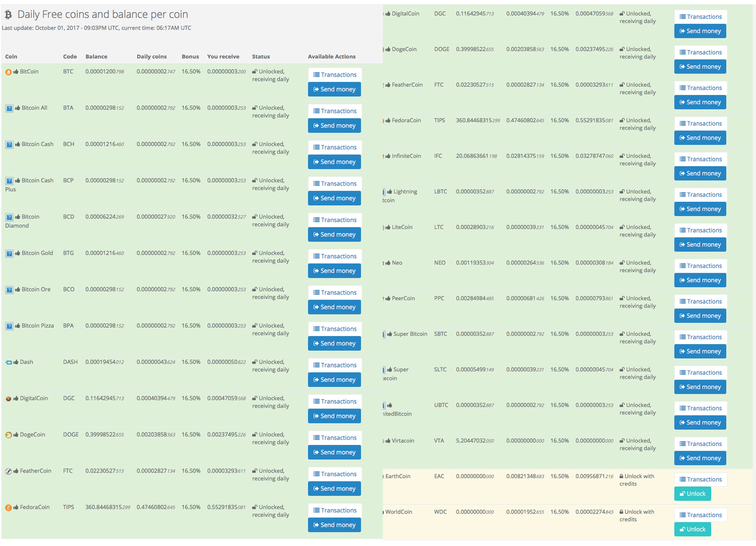Send money from the Bitcoin Ore BCO row
This screenshot has height=546, width=756.
click(334, 307)
